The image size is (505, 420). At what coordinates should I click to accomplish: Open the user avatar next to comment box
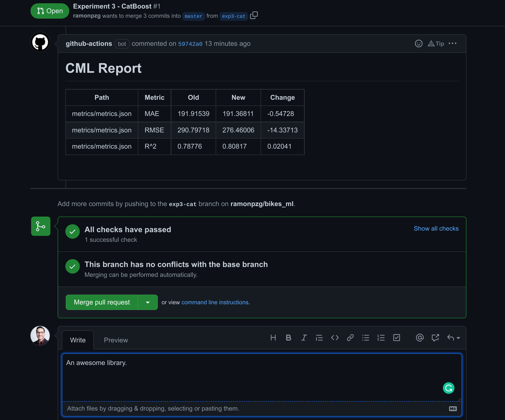click(x=40, y=336)
